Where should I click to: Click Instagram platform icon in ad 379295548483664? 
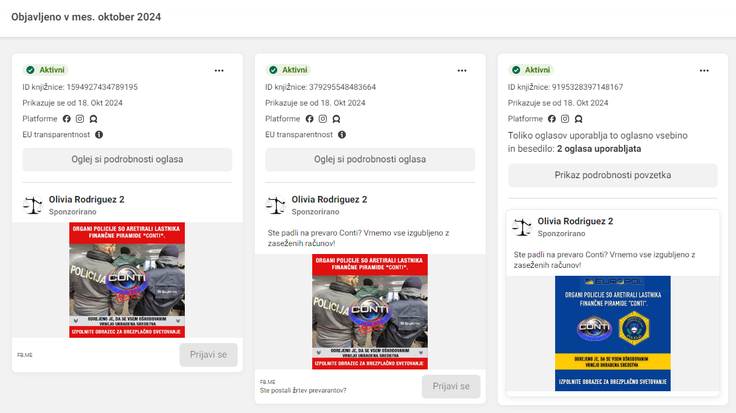[322, 119]
